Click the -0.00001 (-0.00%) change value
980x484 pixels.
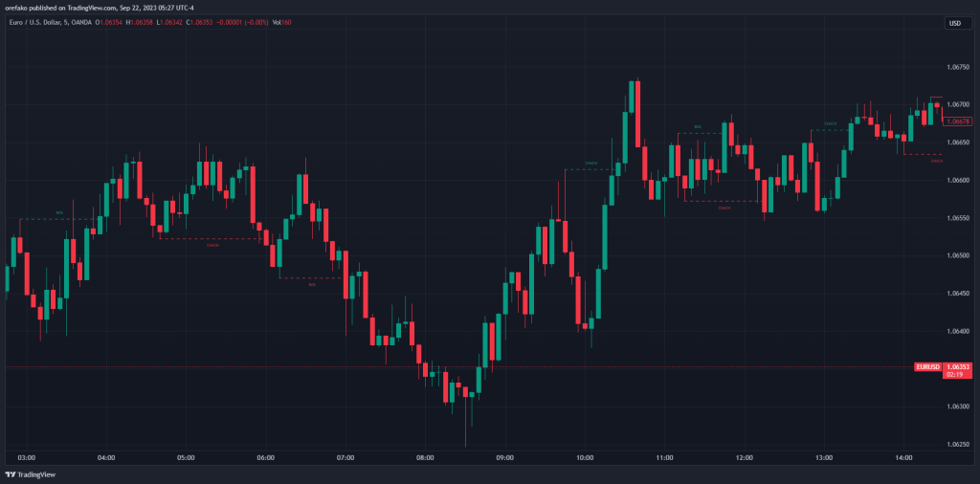pyautogui.click(x=246, y=22)
